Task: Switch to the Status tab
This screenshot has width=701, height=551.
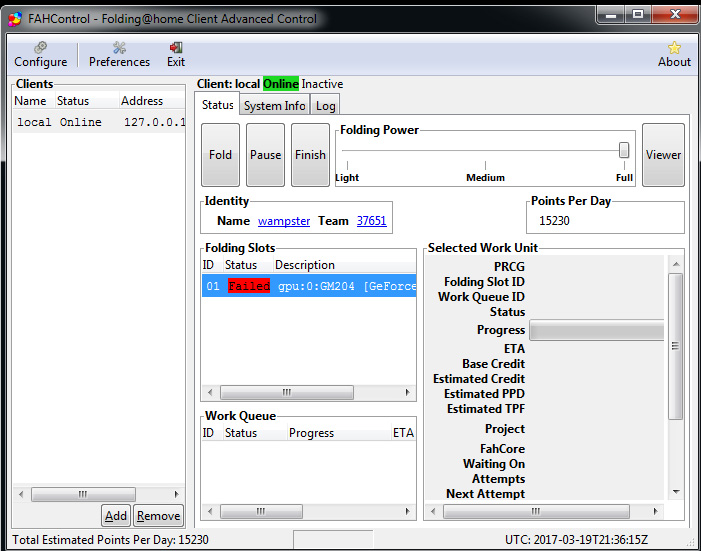Action: pyautogui.click(x=217, y=105)
